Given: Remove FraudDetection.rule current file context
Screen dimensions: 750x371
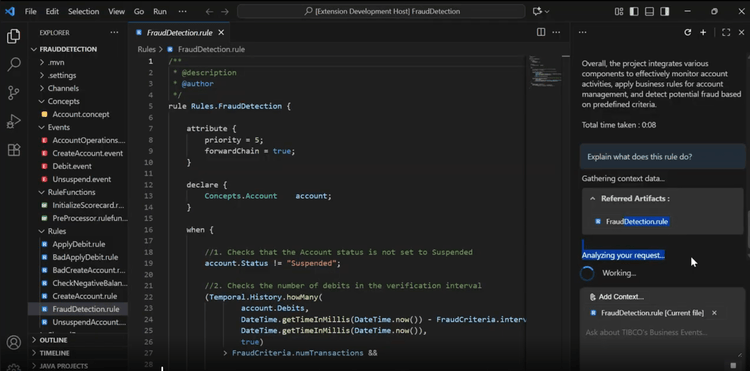Looking at the screenshot, I should (x=714, y=313).
